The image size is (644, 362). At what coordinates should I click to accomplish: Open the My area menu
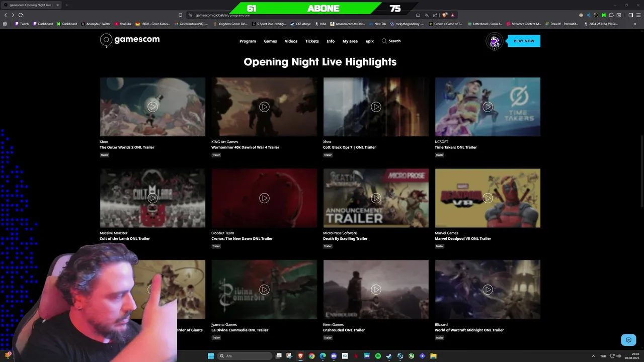pyautogui.click(x=350, y=41)
